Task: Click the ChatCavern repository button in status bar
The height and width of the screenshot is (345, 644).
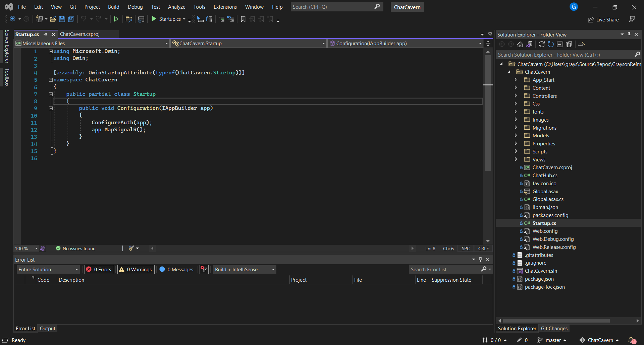Action: (x=599, y=340)
